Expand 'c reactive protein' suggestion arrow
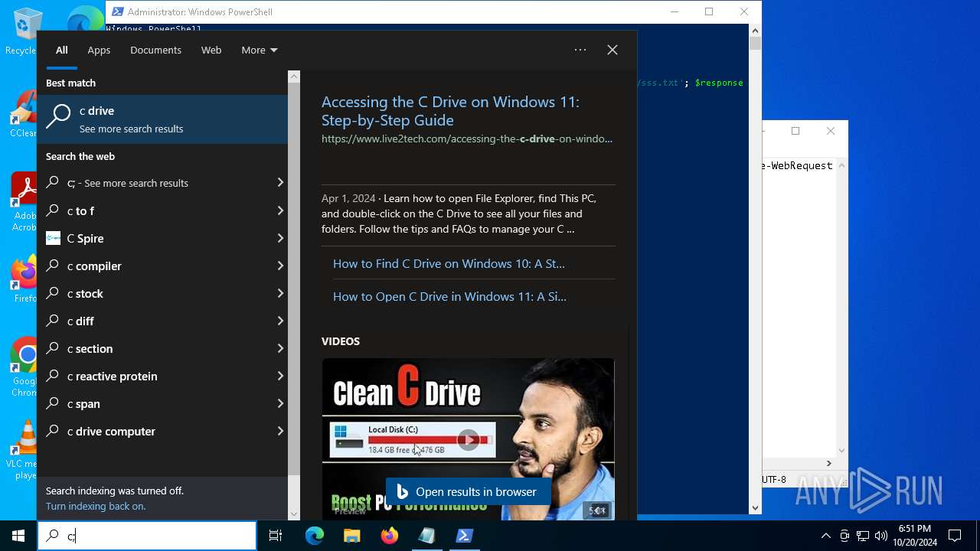Image resolution: width=980 pixels, height=551 pixels. tap(280, 376)
